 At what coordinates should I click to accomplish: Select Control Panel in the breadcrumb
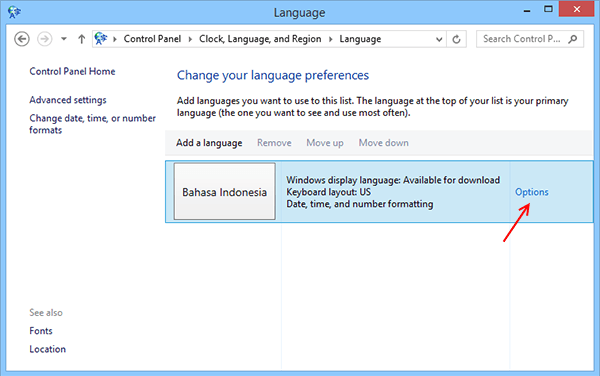152,39
